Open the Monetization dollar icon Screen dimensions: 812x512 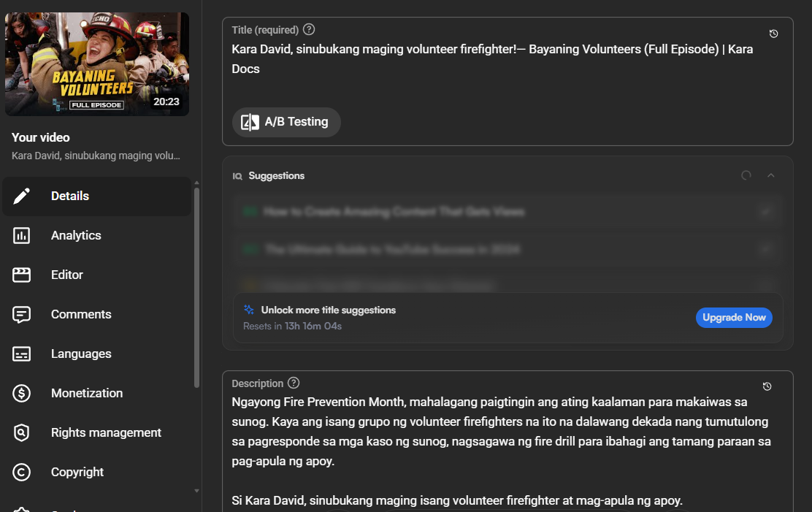click(21, 394)
